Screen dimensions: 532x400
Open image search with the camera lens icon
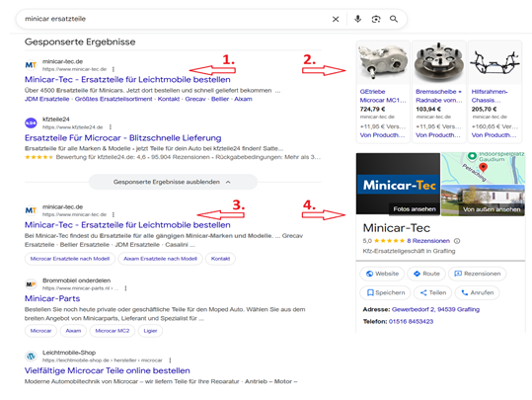tap(376, 19)
